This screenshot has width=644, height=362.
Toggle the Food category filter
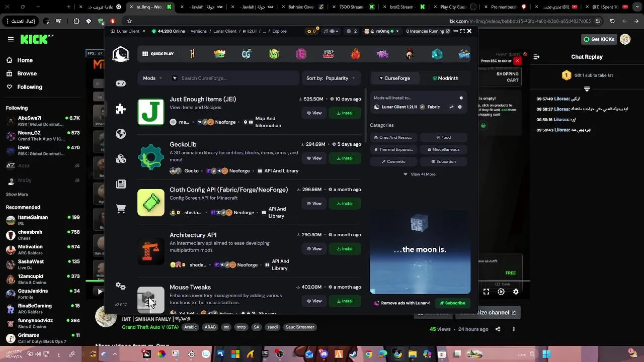click(x=443, y=137)
